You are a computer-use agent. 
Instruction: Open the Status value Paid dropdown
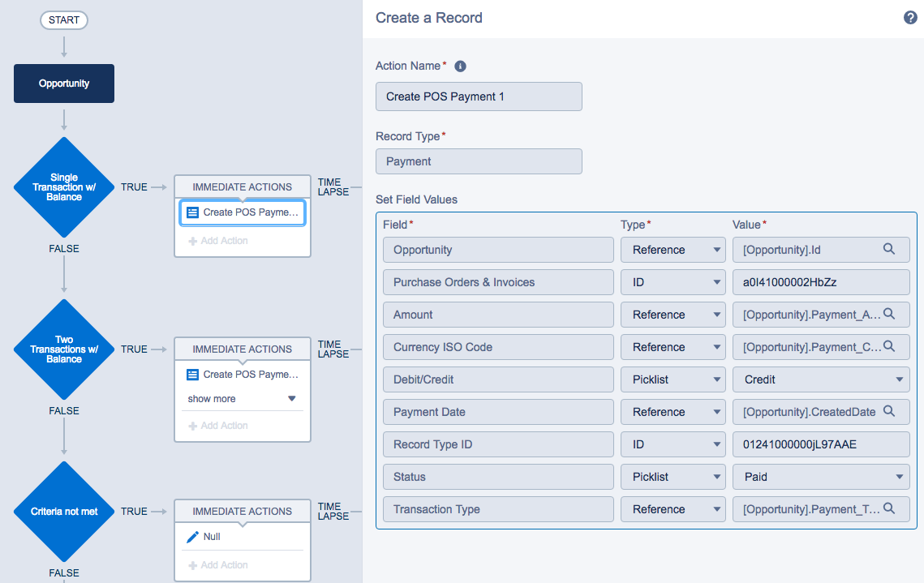tap(820, 477)
